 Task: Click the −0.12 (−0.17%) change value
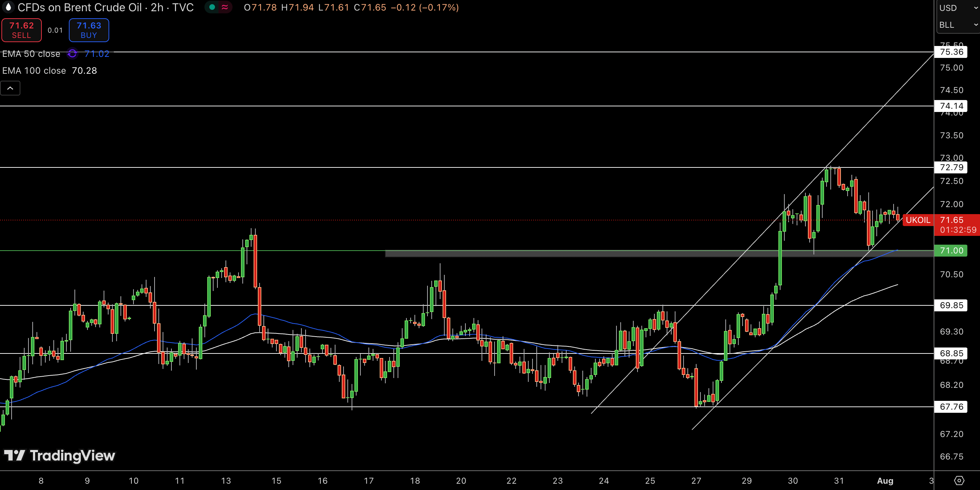[x=425, y=8]
